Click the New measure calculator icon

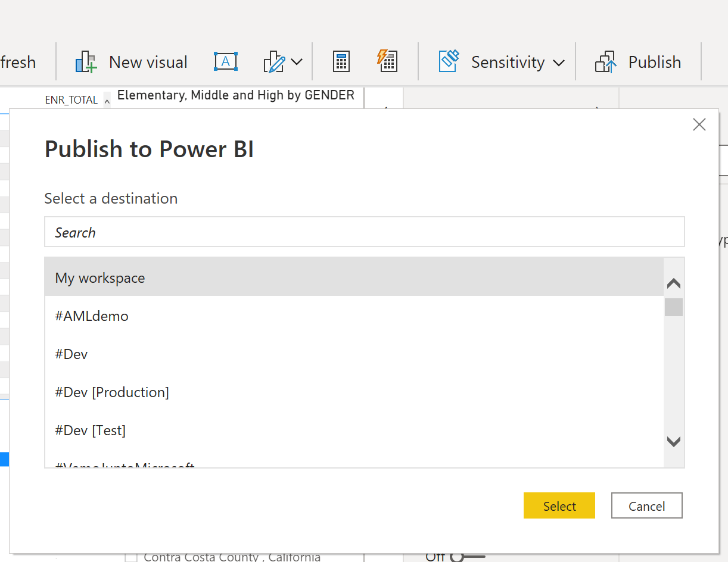click(341, 62)
